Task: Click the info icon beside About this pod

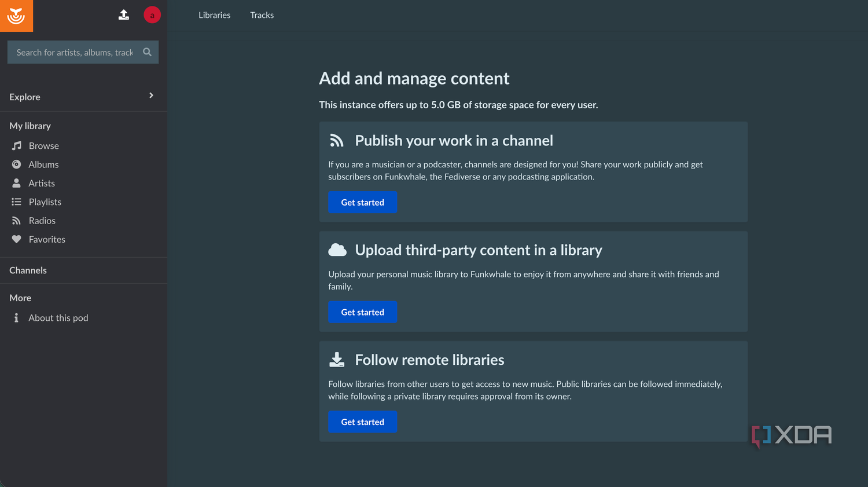Action: (x=16, y=318)
